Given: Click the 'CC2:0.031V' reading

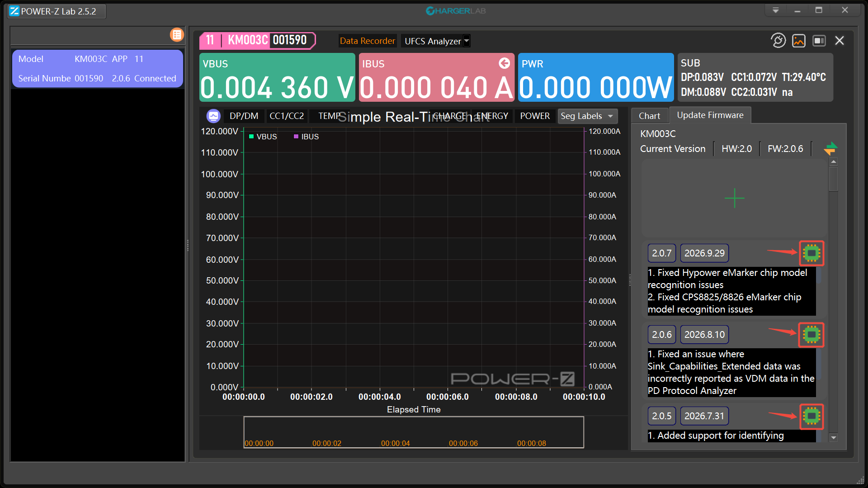Looking at the screenshot, I should [x=754, y=92].
